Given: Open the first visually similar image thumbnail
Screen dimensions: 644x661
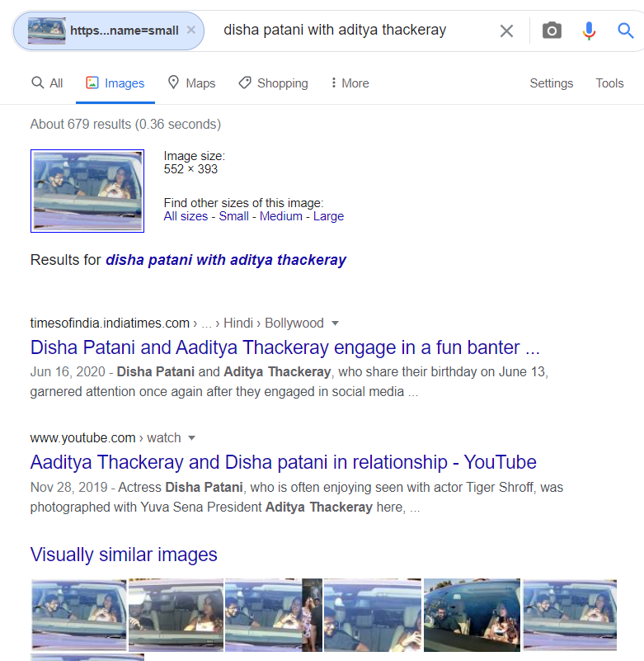Looking at the screenshot, I should 79,614.
